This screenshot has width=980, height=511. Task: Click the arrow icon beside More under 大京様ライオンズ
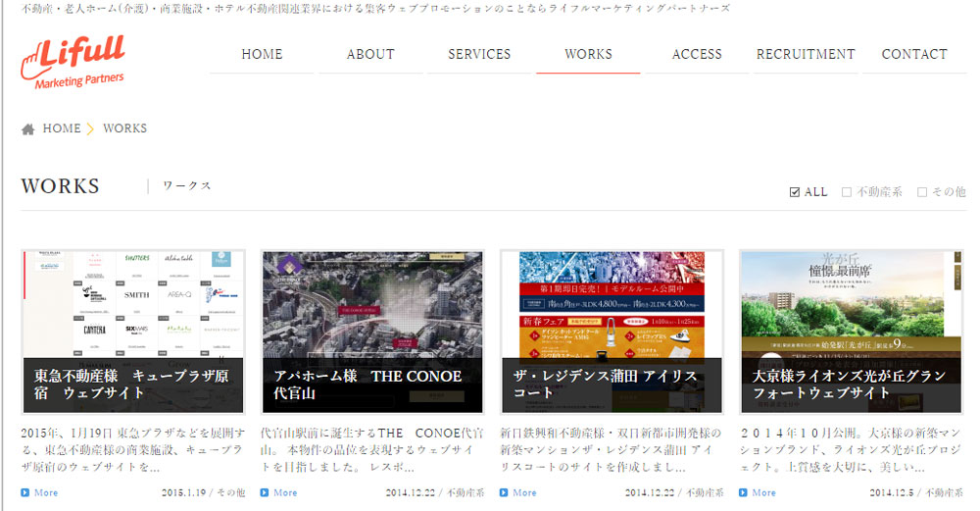[743, 493]
